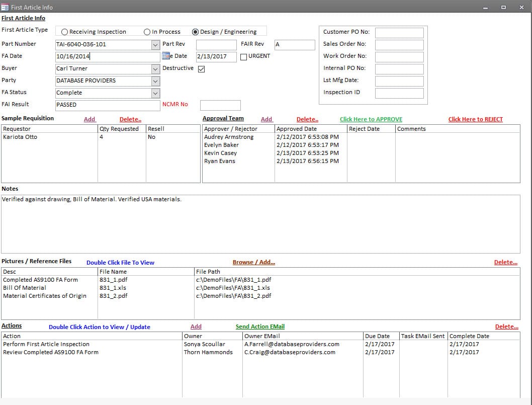Click the due date field showing 2/13/2017
The width and height of the screenshot is (532, 405).
pos(216,57)
